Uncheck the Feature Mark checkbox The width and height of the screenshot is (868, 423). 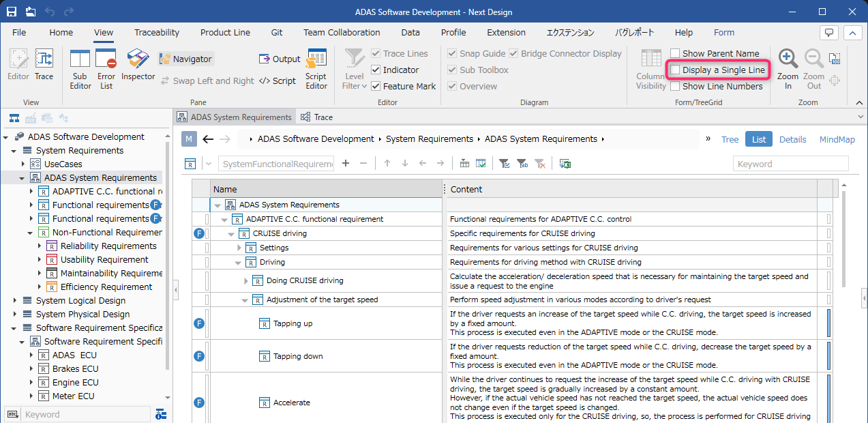(x=375, y=87)
